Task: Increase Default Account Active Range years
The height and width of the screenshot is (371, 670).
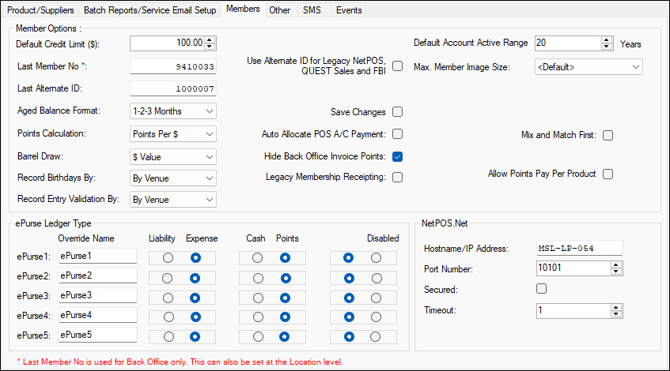Action: pos(606,40)
